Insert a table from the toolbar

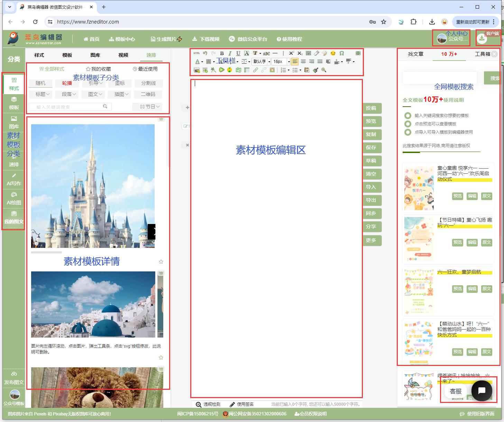point(247,70)
